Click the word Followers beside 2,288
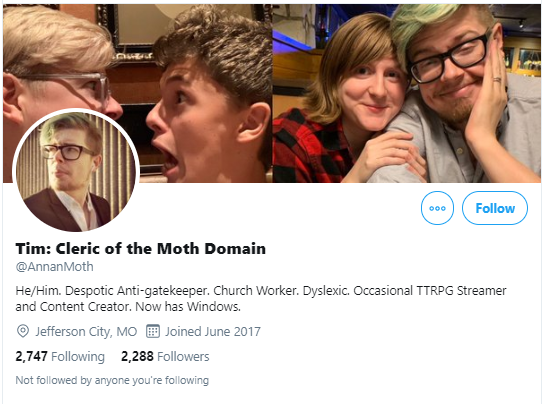The image size is (545, 404). point(183,357)
